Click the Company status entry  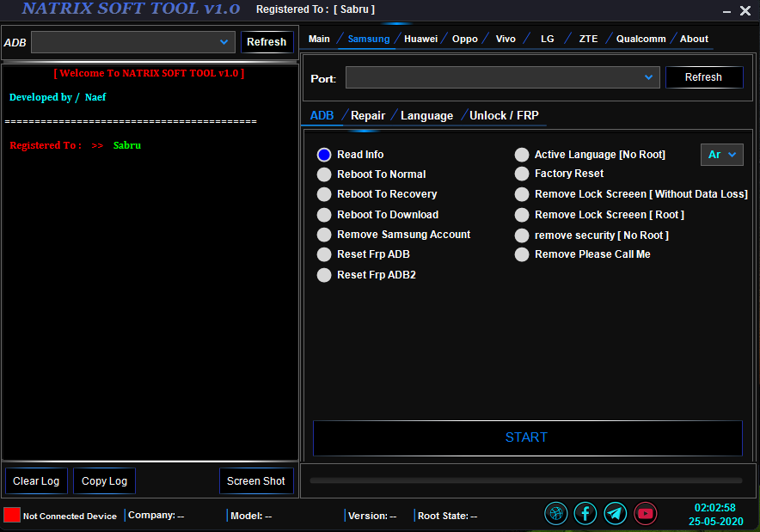point(156,516)
